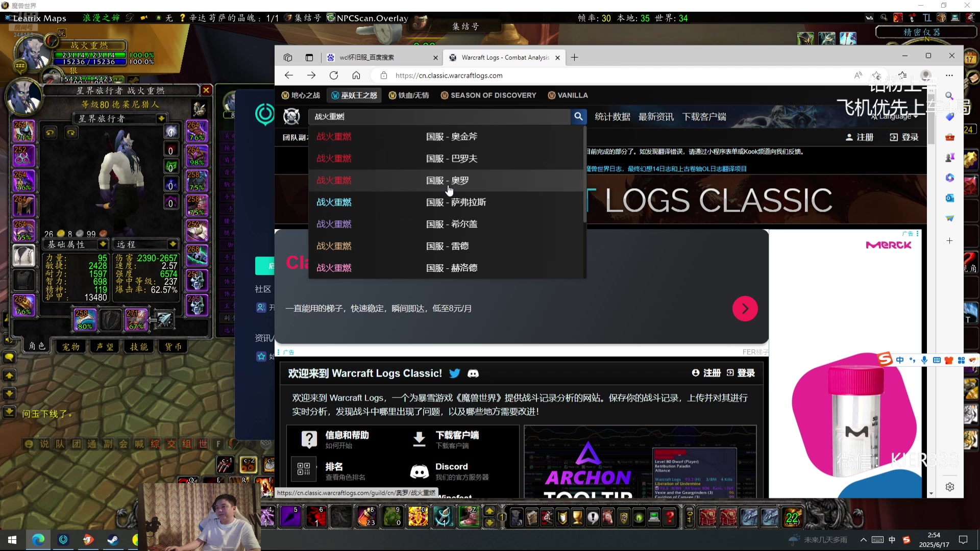Open the 技能 tab in character panel

coord(139,347)
